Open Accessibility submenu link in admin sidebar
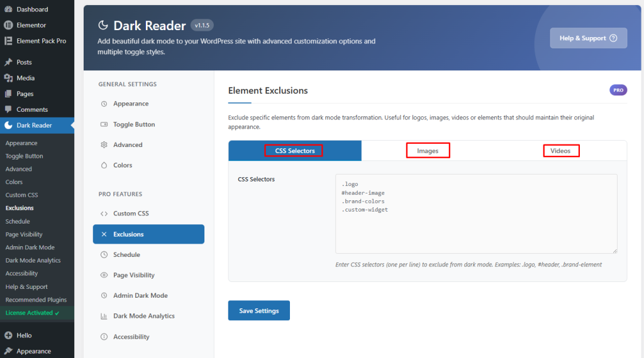 click(x=21, y=273)
